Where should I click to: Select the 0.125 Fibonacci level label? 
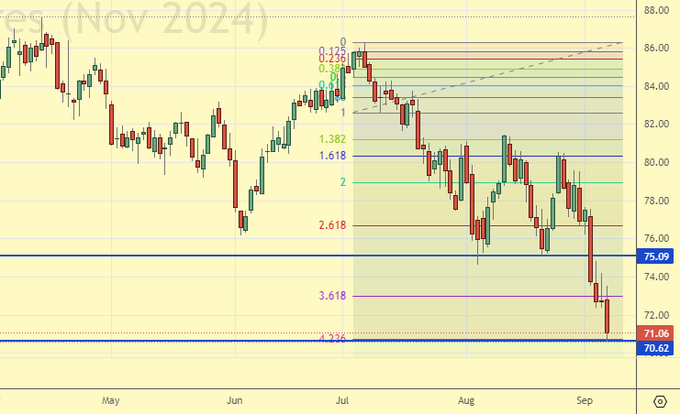pos(333,51)
